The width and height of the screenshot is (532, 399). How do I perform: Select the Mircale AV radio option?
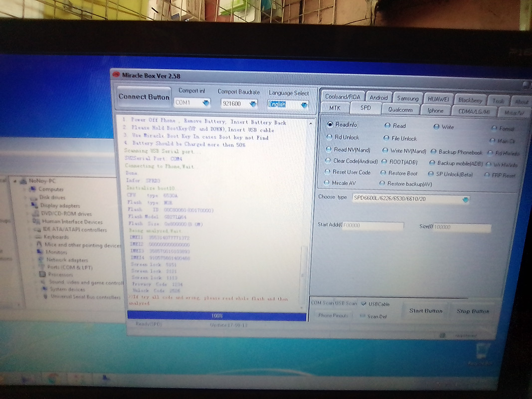(x=340, y=183)
